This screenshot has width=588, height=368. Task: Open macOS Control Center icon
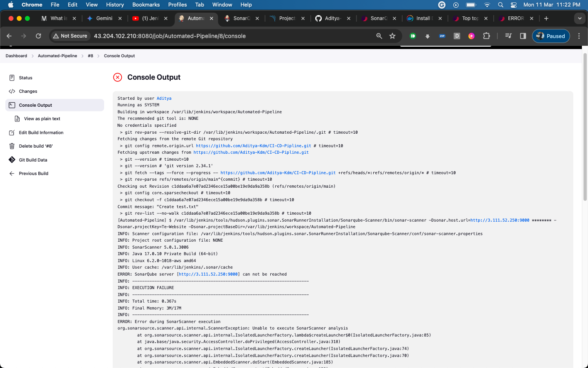pos(514,5)
